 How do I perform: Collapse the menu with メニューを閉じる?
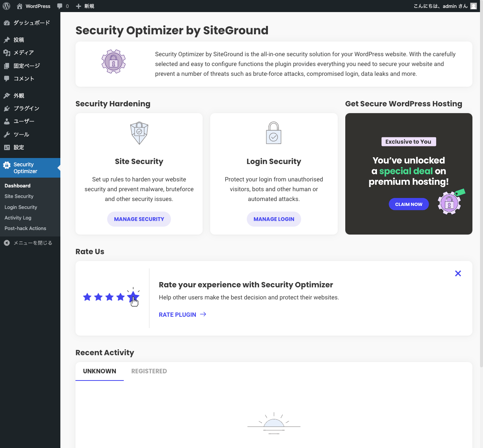point(30,243)
